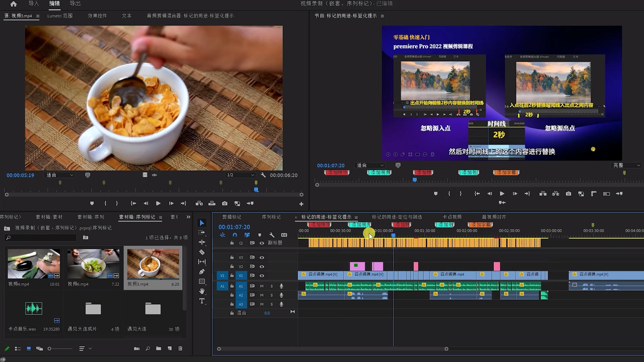The image size is (644, 362).
Task: Toggle video track V2 visibility eye
Action: click(x=262, y=266)
